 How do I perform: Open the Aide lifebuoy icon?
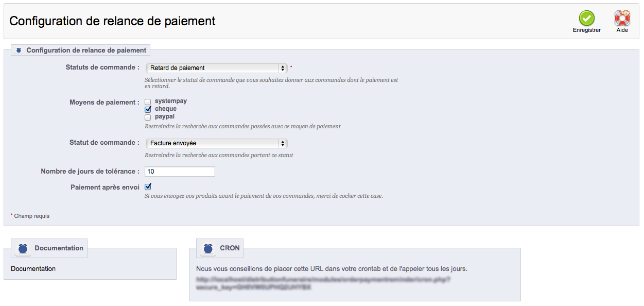(622, 18)
